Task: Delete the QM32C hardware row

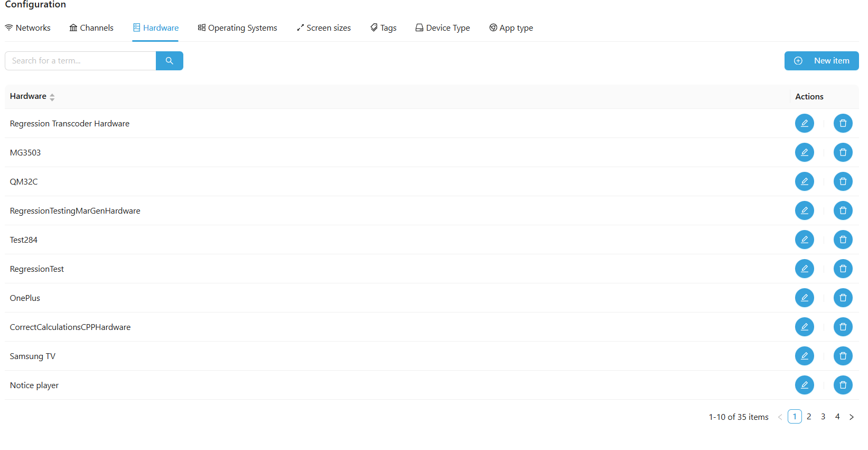Action: point(843,181)
